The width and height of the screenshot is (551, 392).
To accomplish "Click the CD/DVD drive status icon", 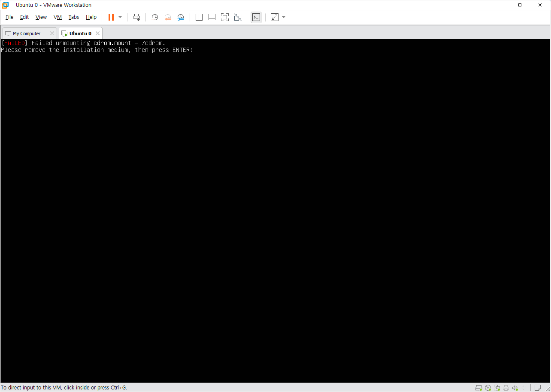I will click(x=488, y=388).
